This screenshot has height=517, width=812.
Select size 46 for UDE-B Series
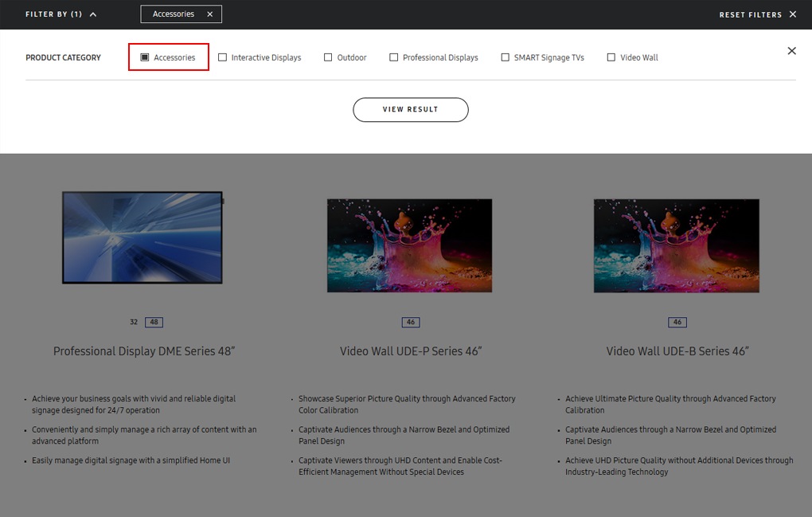[677, 322]
